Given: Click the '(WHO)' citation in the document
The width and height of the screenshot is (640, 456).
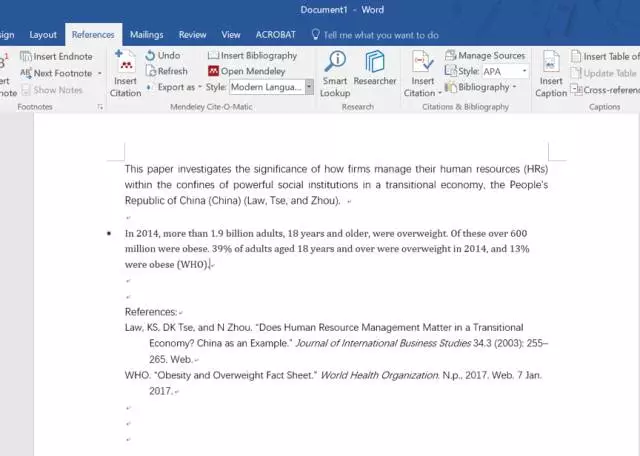Looking at the screenshot, I should 193,265.
